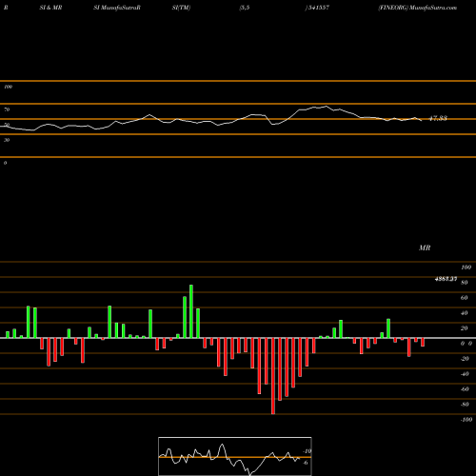
Task: Click the SI & MR header label
Action: pos(50,8)
